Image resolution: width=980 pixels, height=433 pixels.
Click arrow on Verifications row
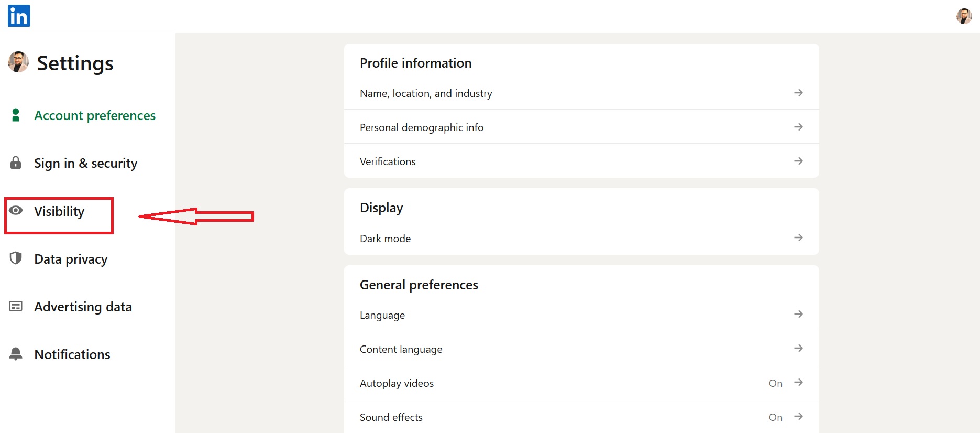tap(798, 161)
